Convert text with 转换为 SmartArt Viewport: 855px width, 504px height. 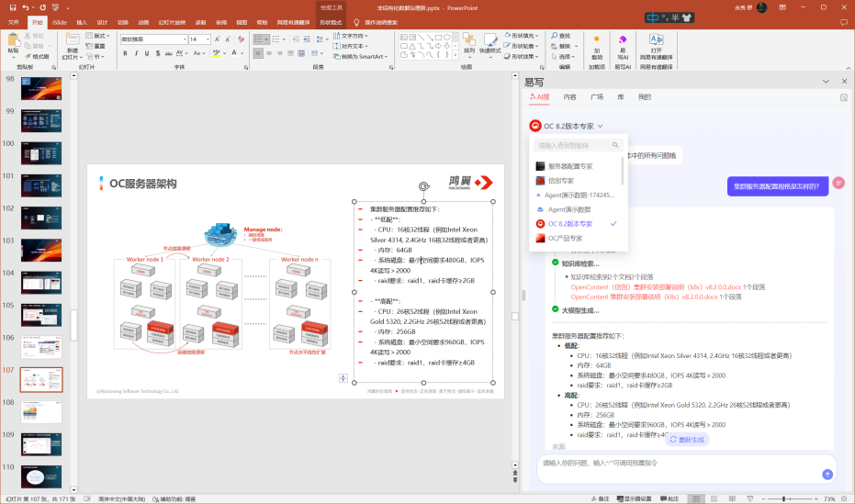click(360, 57)
